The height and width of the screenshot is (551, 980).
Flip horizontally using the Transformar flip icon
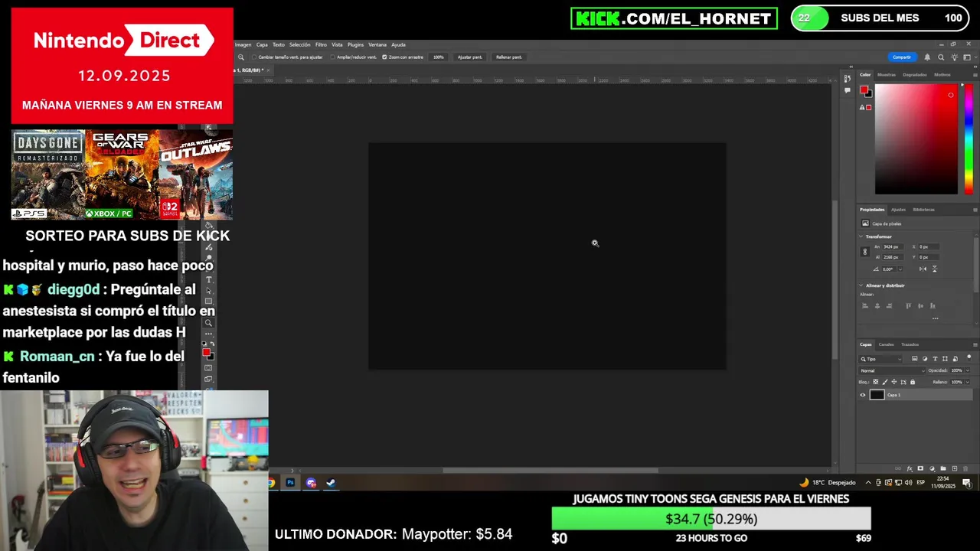pos(923,269)
